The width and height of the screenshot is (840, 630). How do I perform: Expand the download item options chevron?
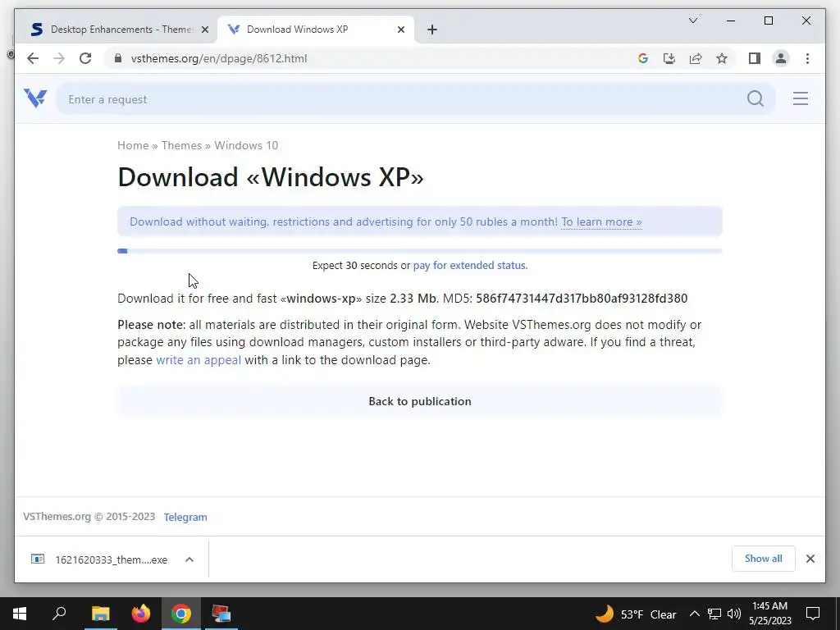(x=189, y=559)
